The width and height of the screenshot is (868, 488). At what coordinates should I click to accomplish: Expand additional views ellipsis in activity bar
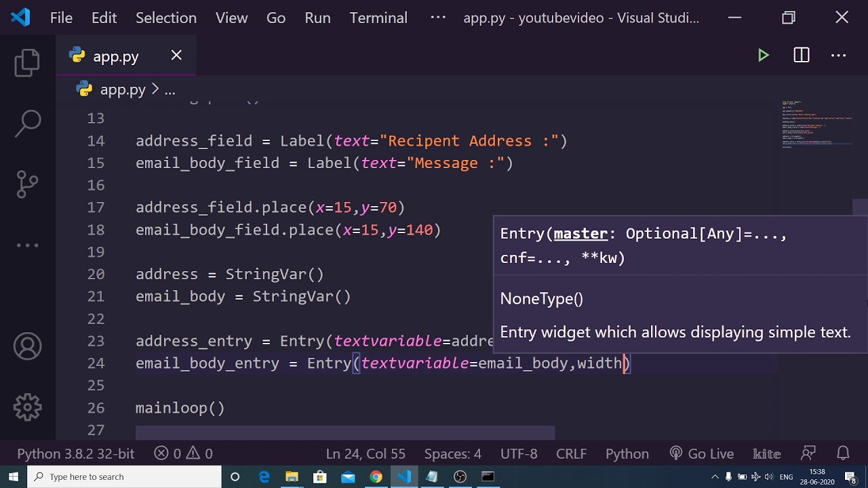(27, 245)
